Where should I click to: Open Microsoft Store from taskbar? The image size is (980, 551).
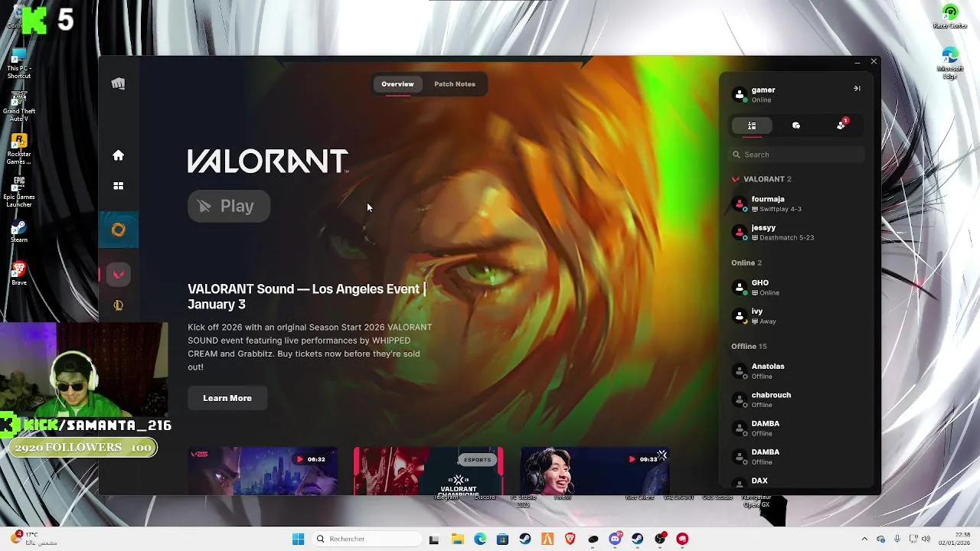pos(502,539)
